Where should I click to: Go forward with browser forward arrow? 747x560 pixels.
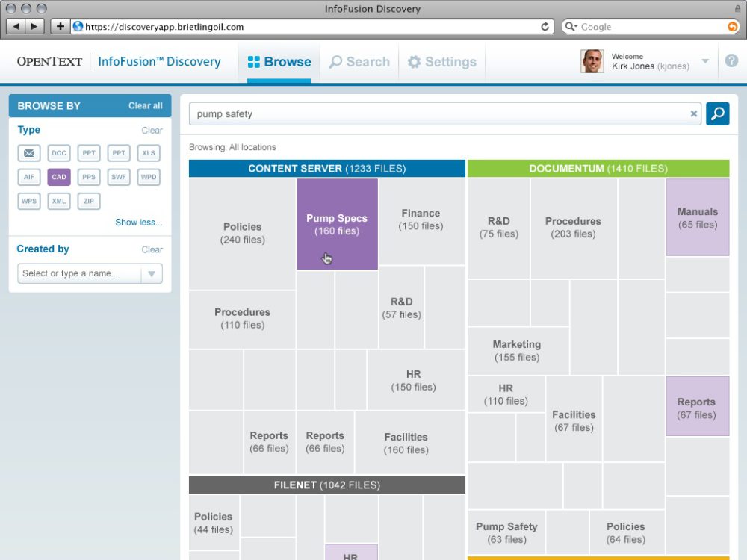coord(34,26)
